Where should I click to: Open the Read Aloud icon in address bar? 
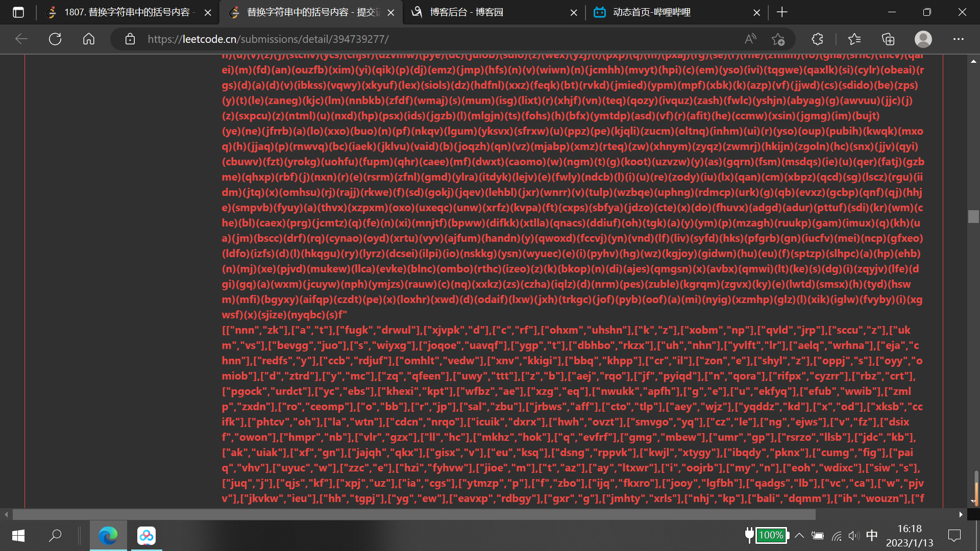point(750,39)
